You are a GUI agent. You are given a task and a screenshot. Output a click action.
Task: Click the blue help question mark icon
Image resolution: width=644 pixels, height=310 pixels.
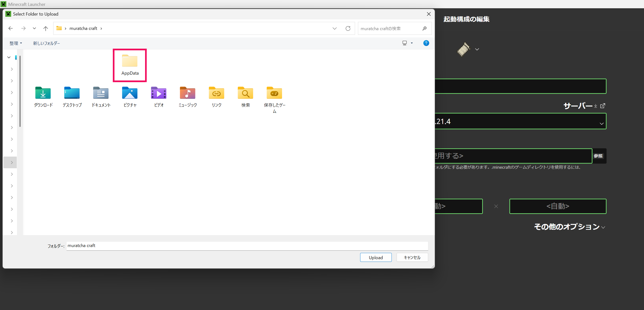[426, 43]
